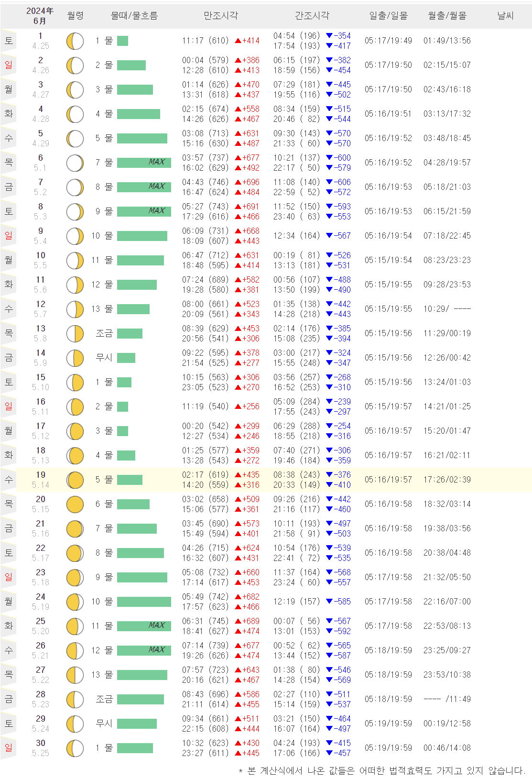
Task: Click the 조금 tide label on June 13
Action: [104, 333]
